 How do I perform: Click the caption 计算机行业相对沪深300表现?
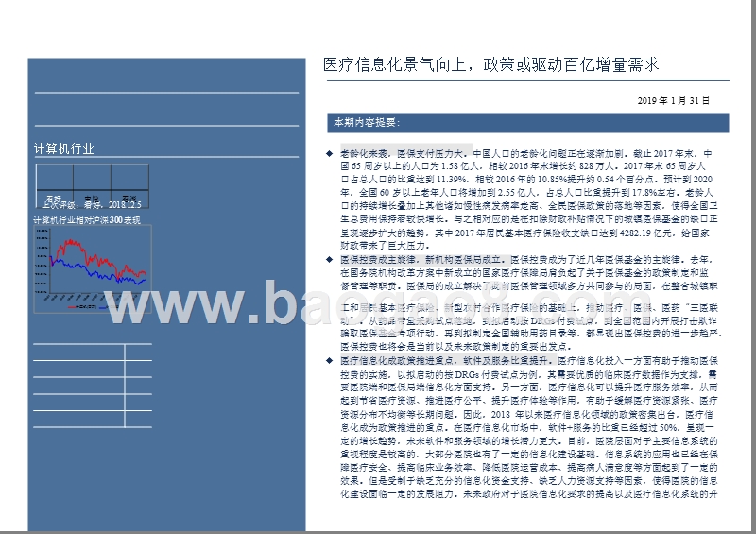(87, 220)
